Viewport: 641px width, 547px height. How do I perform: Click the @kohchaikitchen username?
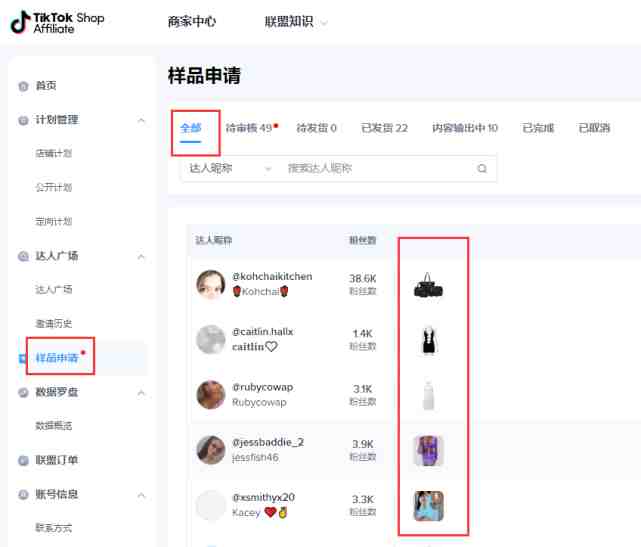pyautogui.click(x=272, y=276)
